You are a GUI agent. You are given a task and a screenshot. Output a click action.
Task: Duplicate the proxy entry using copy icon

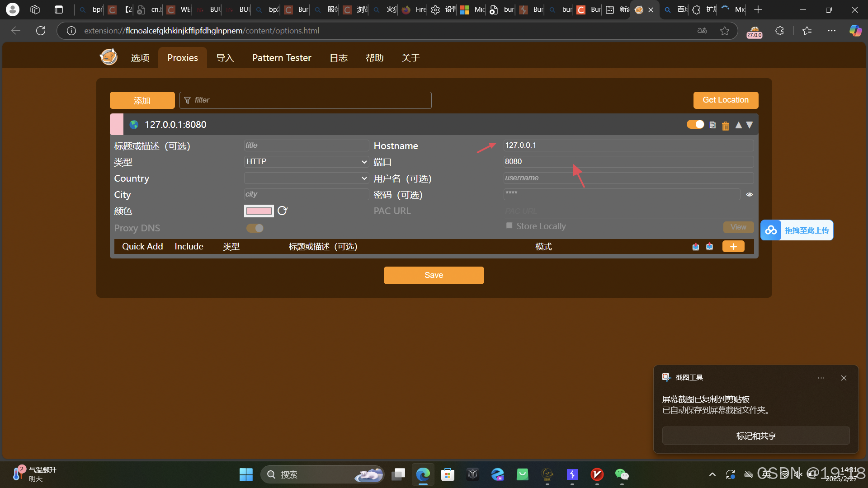[712, 125]
